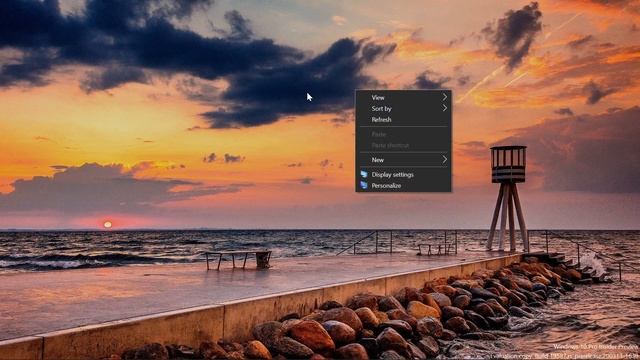Choose Personalize in the context menu
The image size is (640, 360).
403,186
